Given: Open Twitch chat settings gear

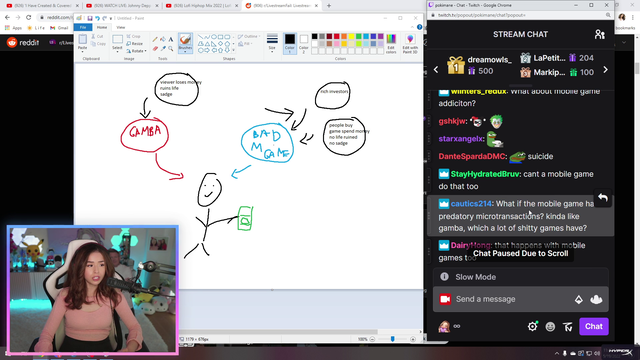Looking at the screenshot, I should point(532,326).
